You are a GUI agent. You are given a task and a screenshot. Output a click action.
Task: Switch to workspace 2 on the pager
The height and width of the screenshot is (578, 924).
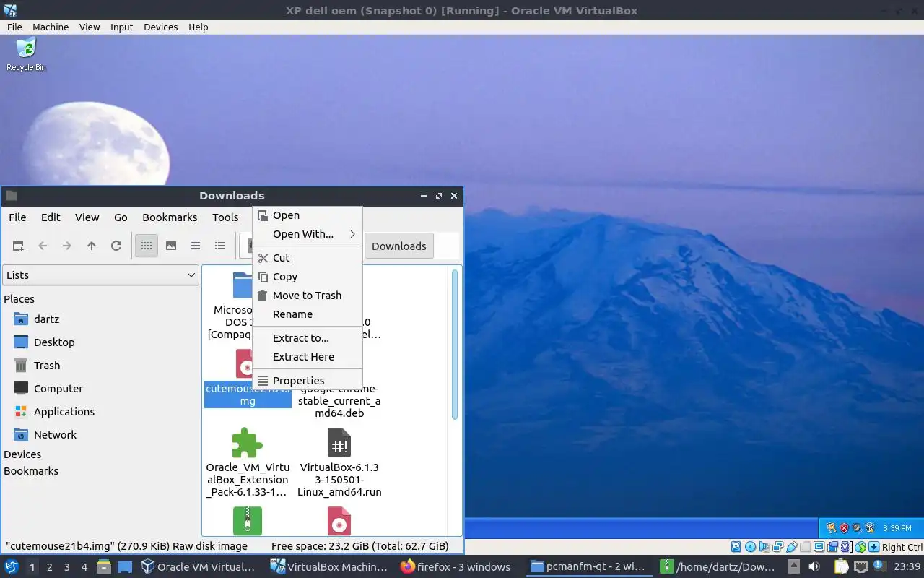(x=49, y=567)
